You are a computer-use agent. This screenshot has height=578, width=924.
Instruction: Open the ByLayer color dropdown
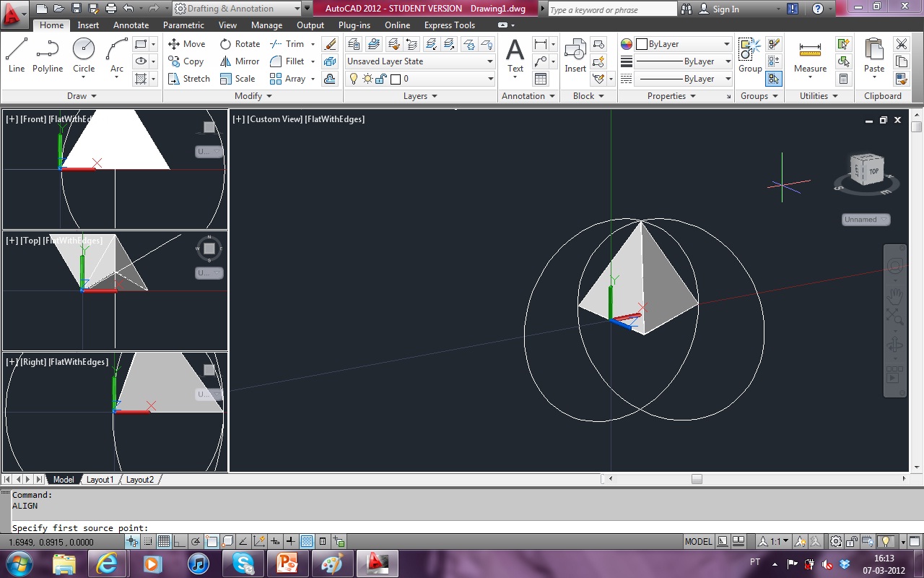(683, 44)
